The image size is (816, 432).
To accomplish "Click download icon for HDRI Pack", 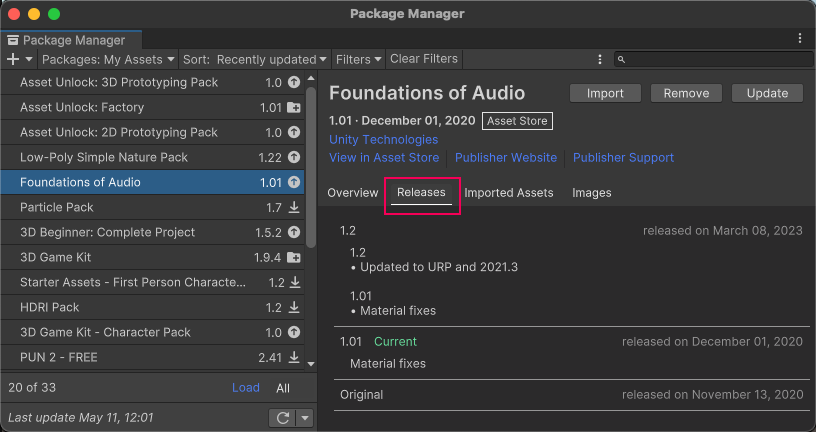I will 294,307.
